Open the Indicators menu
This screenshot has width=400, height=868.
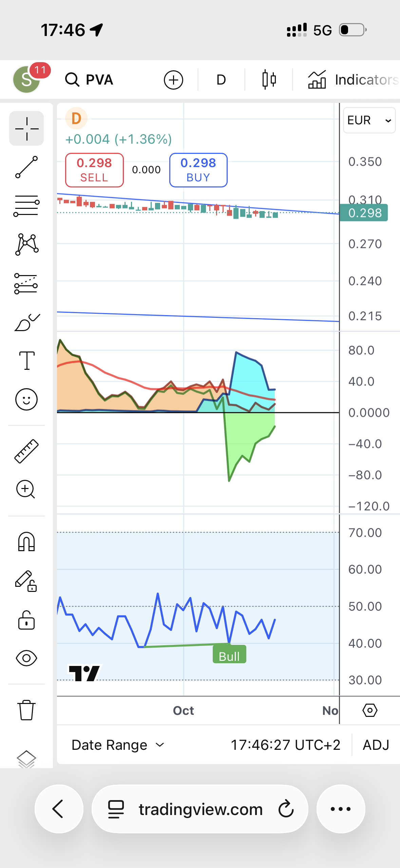pyautogui.click(x=353, y=80)
